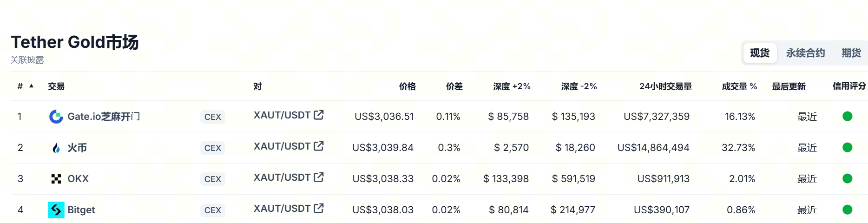The image size is (868, 223).
Task: Click the OKX checkered logo icon
Action: point(56,179)
